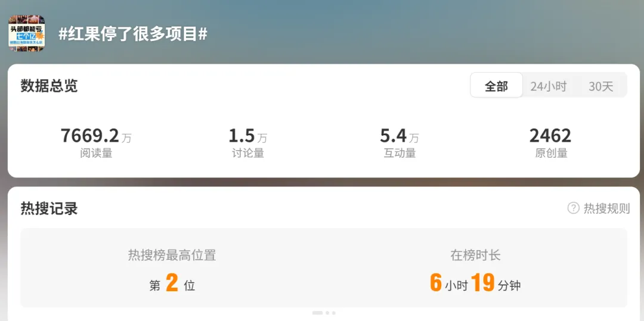Image resolution: width=644 pixels, height=321 pixels.
Task: Click the 原创量 label
Action: click(x=551, y=153)
